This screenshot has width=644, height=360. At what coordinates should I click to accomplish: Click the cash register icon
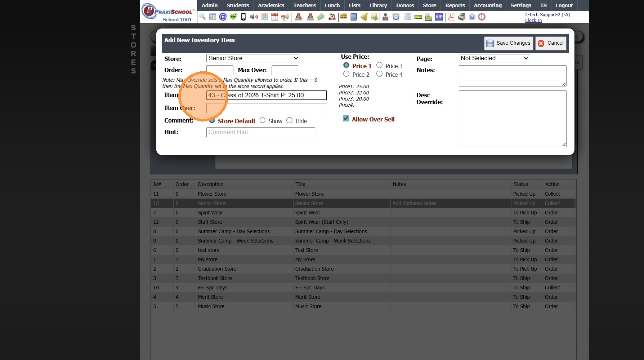(462, 17)
